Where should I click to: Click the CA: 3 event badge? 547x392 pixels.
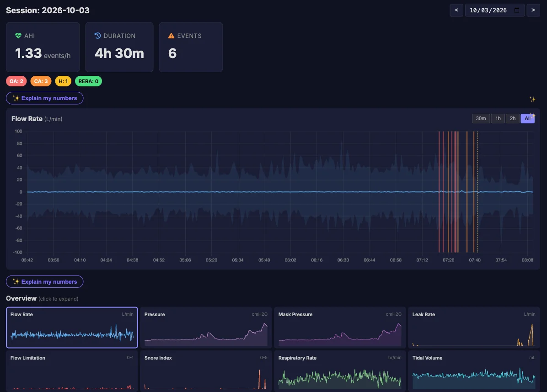click(x=41, y=81)
